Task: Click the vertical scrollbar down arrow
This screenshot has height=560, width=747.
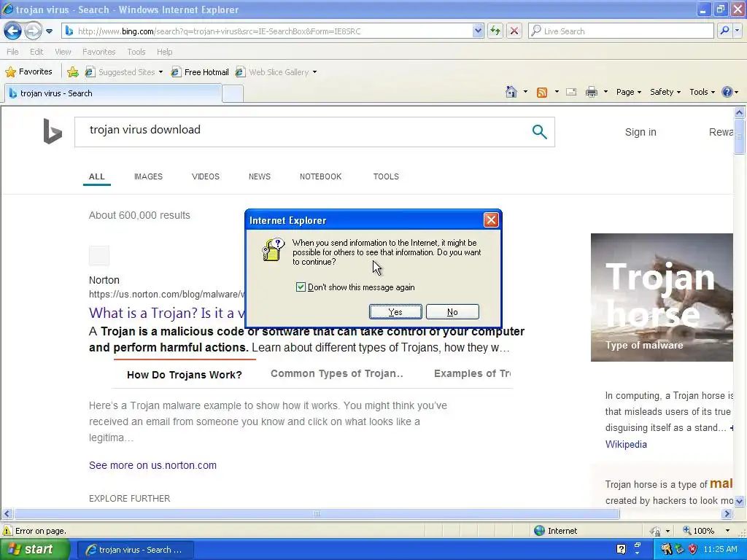Action: (739, 501)
